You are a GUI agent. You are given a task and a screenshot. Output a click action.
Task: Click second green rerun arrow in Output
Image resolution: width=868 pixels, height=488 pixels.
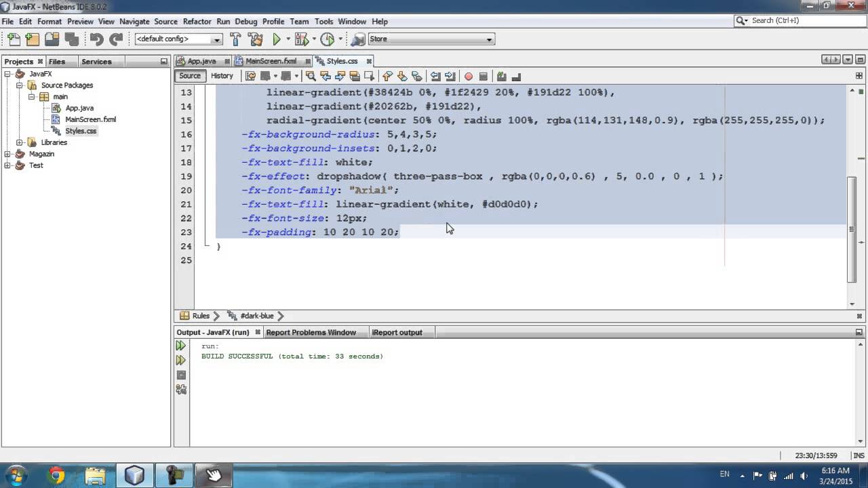[181, 360]
